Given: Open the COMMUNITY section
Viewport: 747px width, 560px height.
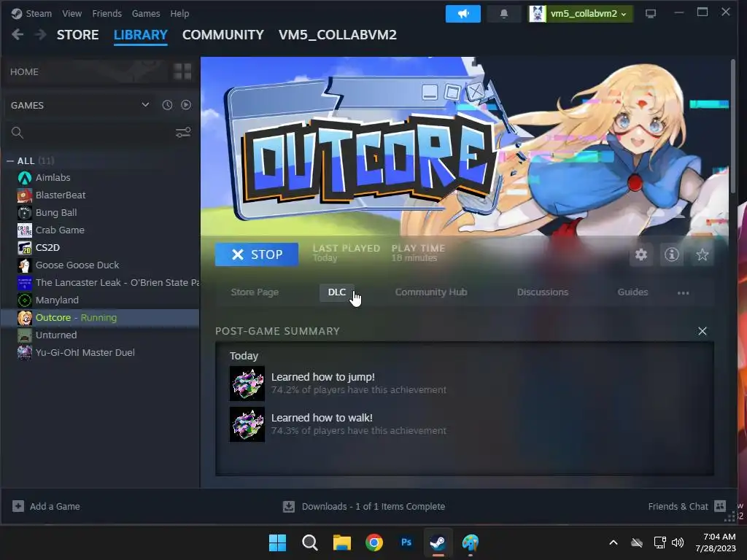Looking at the screenshot, I should pyautogui.click(x=223, y=35).
